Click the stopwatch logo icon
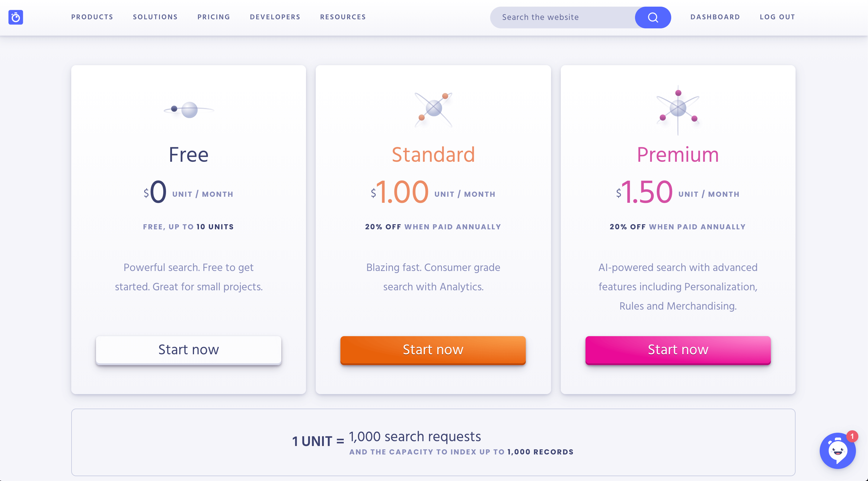 point(15,17)
